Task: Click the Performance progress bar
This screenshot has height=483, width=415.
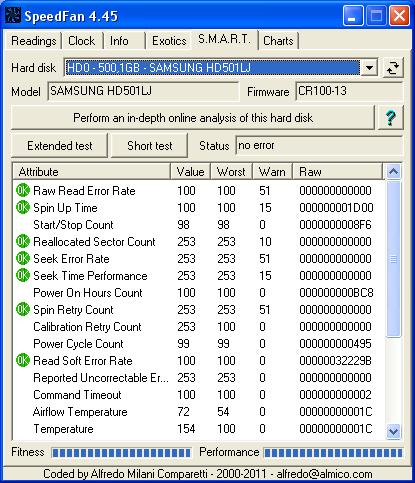Action: click(x=333, y=452)
